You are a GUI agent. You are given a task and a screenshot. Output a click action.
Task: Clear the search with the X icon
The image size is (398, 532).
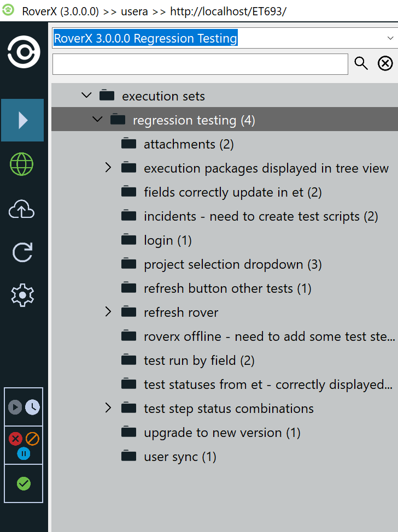[385, 63]
